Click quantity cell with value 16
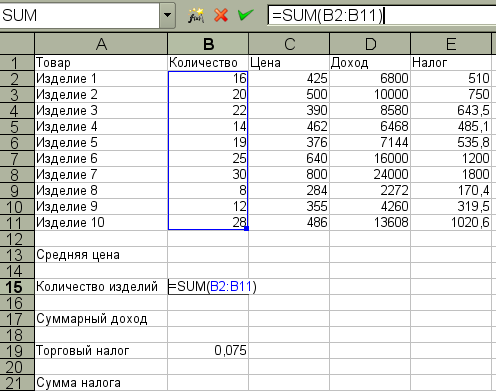 point(208,79)
